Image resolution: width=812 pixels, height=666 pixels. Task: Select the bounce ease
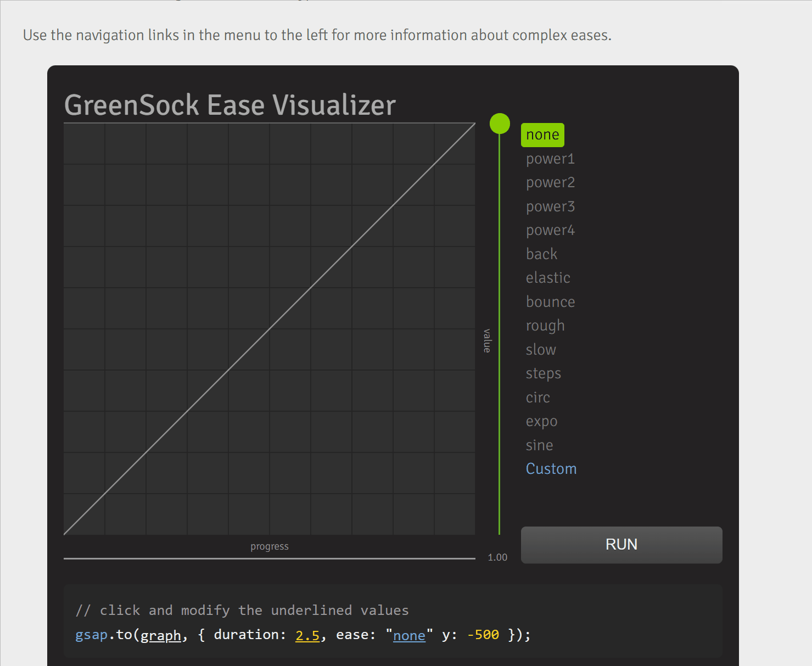tap(550, 302)
